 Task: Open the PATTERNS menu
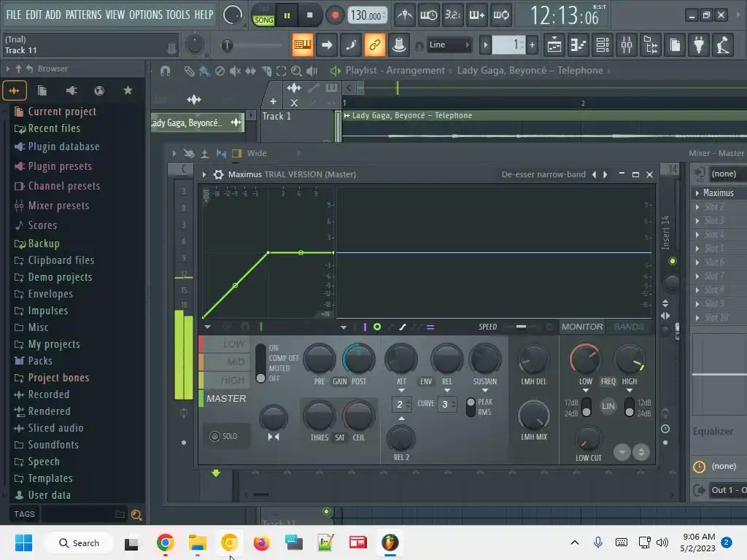(x=83, y=15)
